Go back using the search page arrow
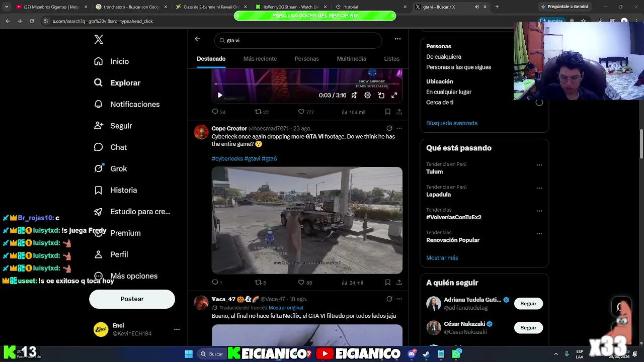The image size is (644, 362). point(198,39)
